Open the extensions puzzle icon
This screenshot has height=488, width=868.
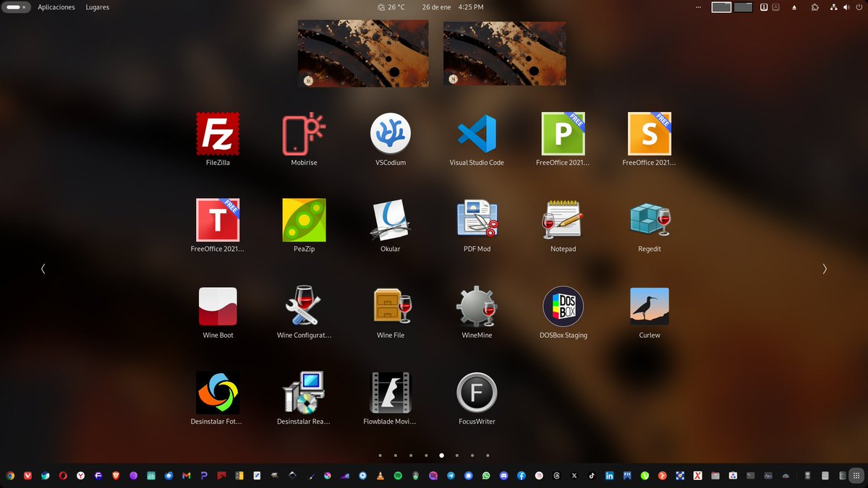[x=815, y=7]
